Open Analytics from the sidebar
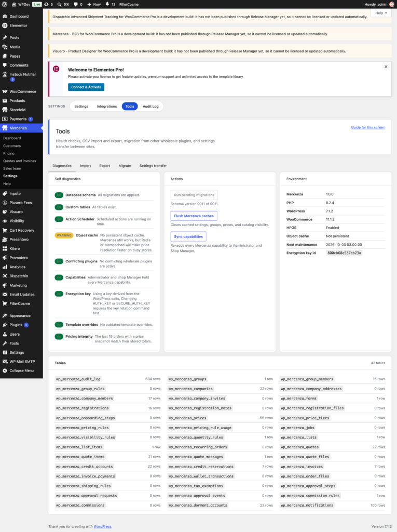The image size is (397, 532). [21, 267]
